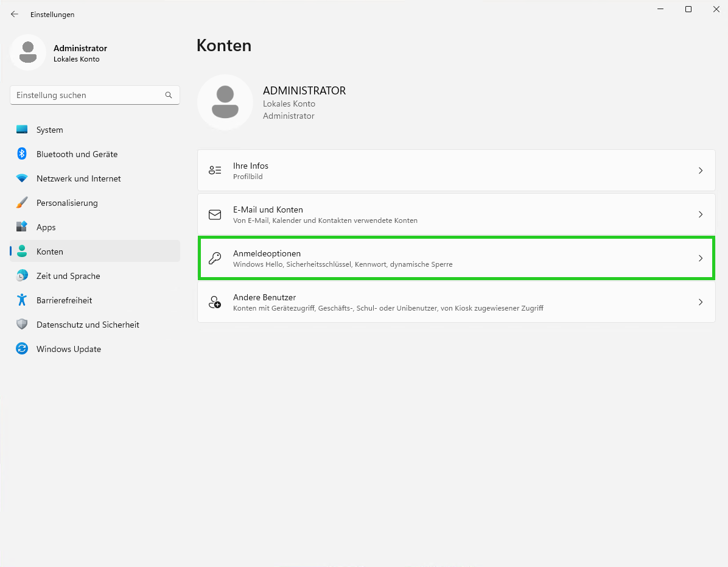Open Netzwerk und Internet settings
Screen dimensions: 728x567
[22, 178]
